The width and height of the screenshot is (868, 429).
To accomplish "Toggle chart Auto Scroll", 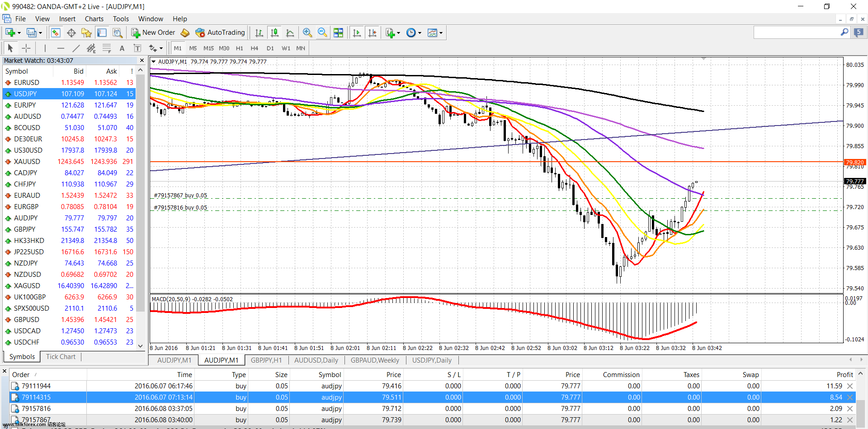I will click(x=357, y=33).
